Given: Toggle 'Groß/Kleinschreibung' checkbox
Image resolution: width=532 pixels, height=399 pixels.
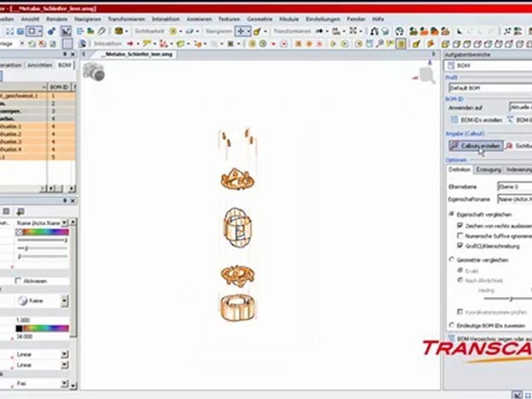Looking at the screenshot, I should click(460, 245).
